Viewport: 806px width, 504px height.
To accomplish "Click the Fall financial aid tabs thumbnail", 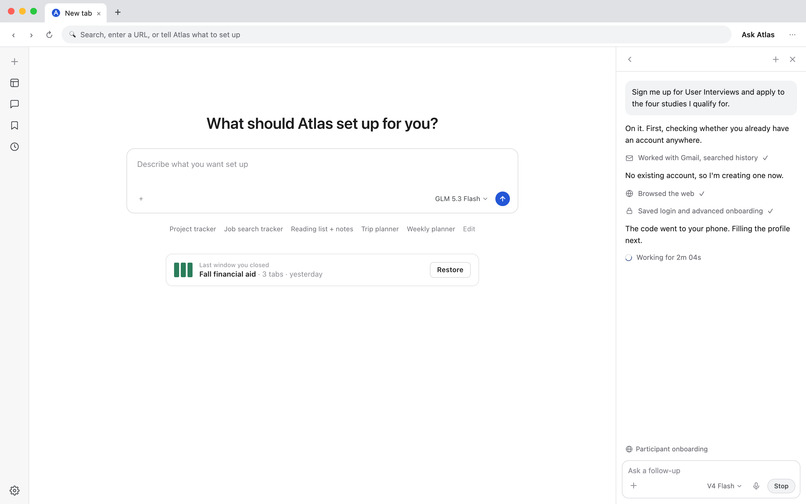I will coord(183,269).
